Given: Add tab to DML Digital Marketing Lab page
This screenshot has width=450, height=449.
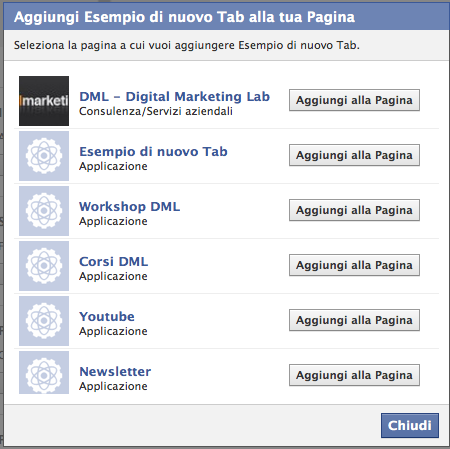Looking at the screenshot, I should (x=354, y=100).
